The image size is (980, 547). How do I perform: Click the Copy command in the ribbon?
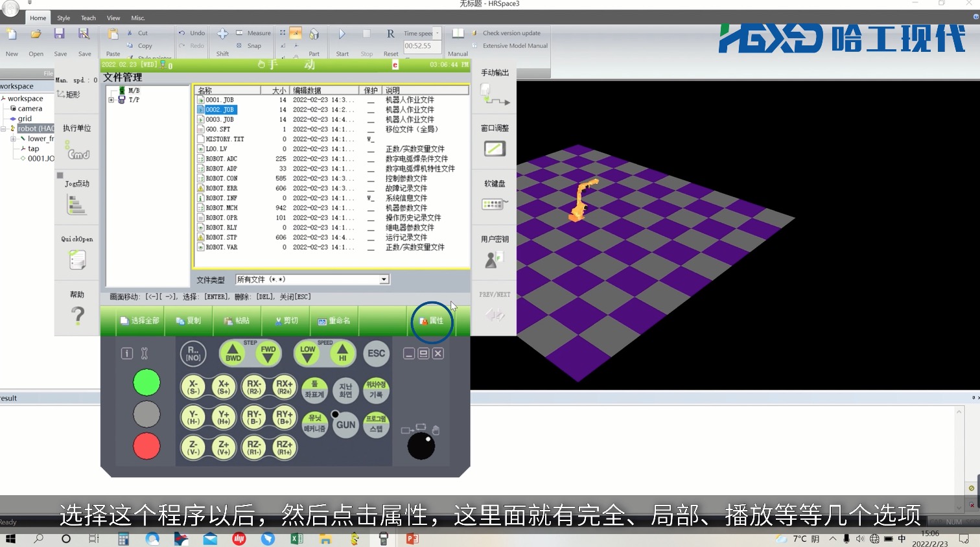pyautogui.click(x=140, y=46)
